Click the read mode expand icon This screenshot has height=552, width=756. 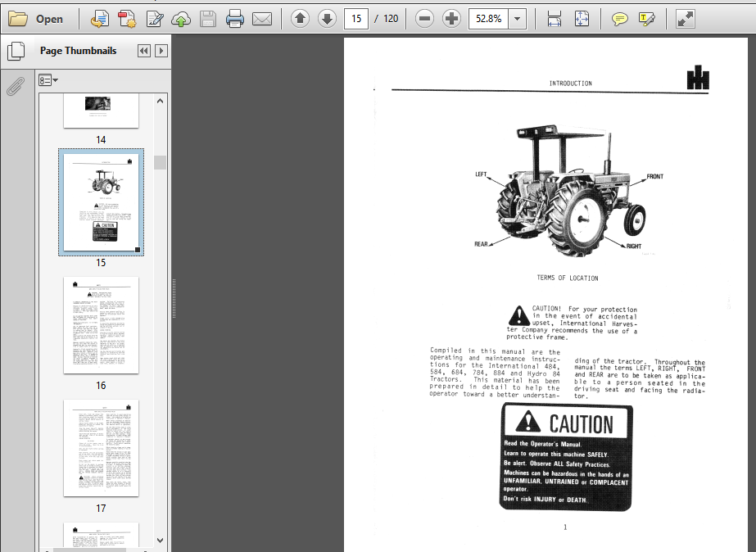(685, 19)
